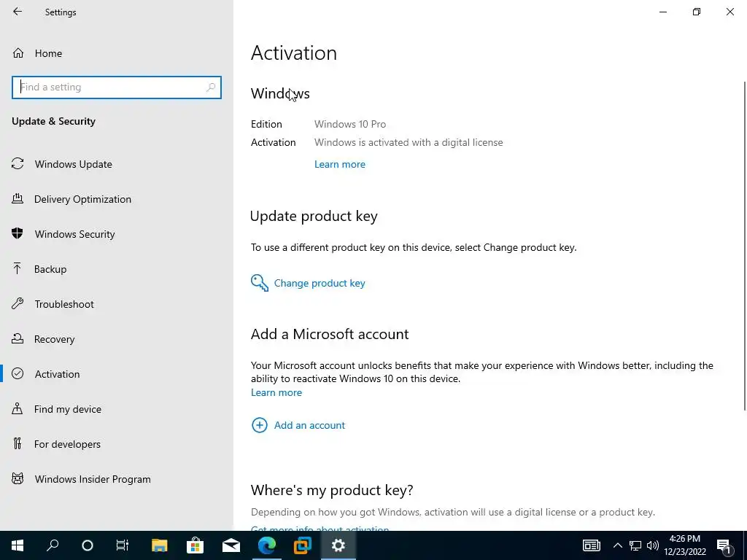Open Learn more link under Activation status
The width and height of the screenshot is (747, 560).
(x=340, y=164)
